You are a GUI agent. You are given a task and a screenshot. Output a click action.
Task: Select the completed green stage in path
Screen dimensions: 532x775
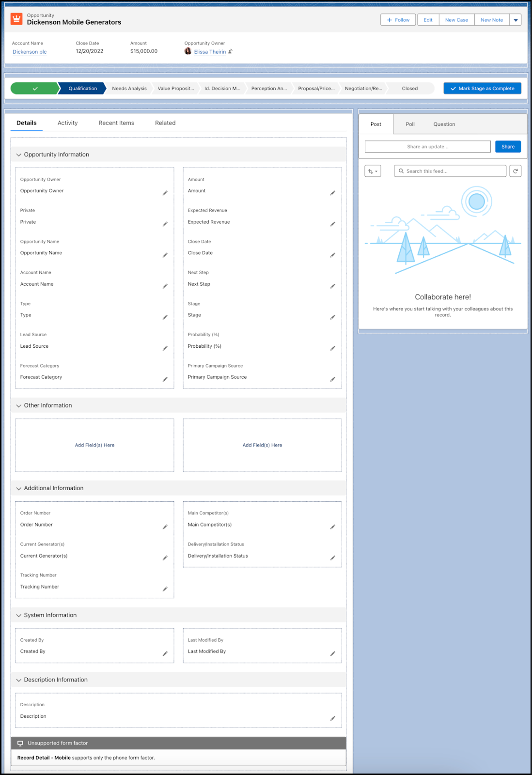35,88
